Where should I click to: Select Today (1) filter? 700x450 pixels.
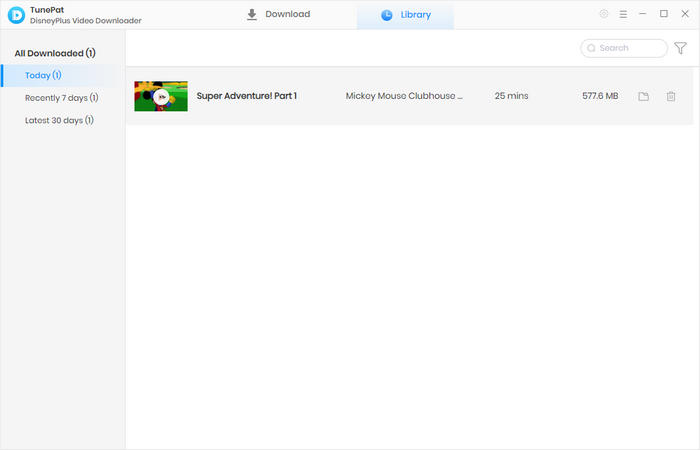click(x=43, y=75)
